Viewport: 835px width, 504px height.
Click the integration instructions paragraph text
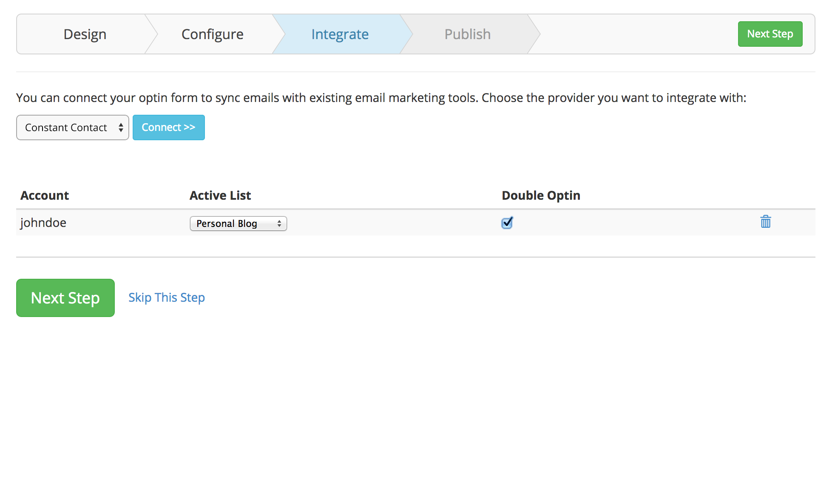[x=381, y=98]
